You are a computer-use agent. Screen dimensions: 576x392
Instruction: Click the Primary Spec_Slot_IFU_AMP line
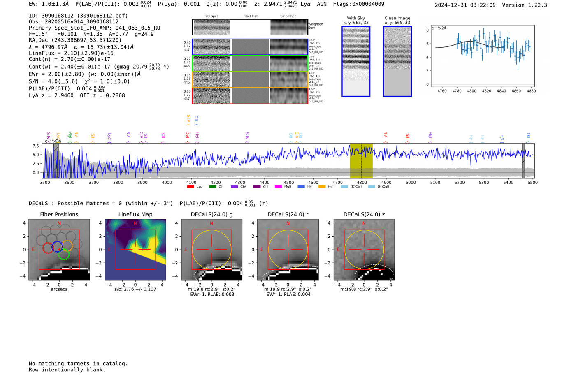(x=95, y=28)
